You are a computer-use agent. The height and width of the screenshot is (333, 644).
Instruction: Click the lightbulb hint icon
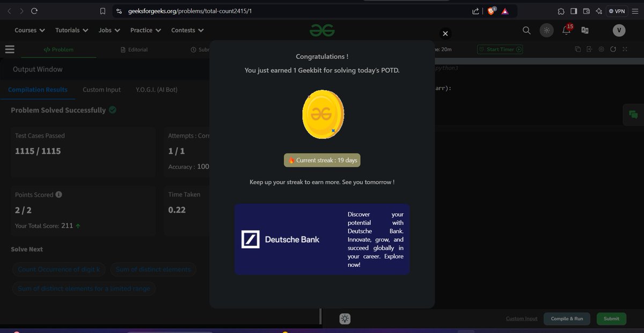[x=345, y=318]
